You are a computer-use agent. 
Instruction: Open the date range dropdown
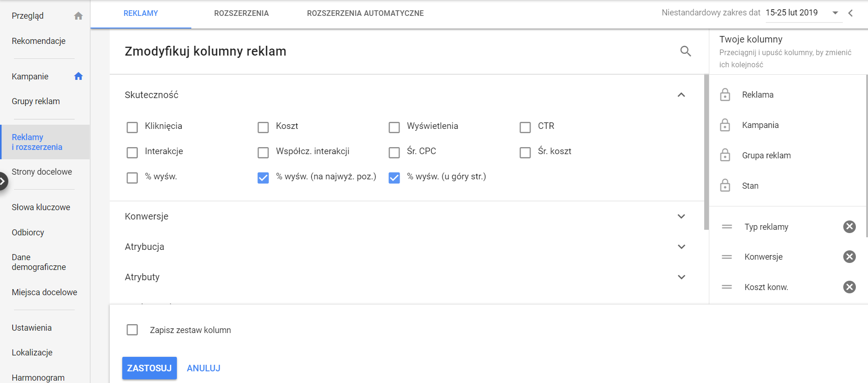click(835, 13)
